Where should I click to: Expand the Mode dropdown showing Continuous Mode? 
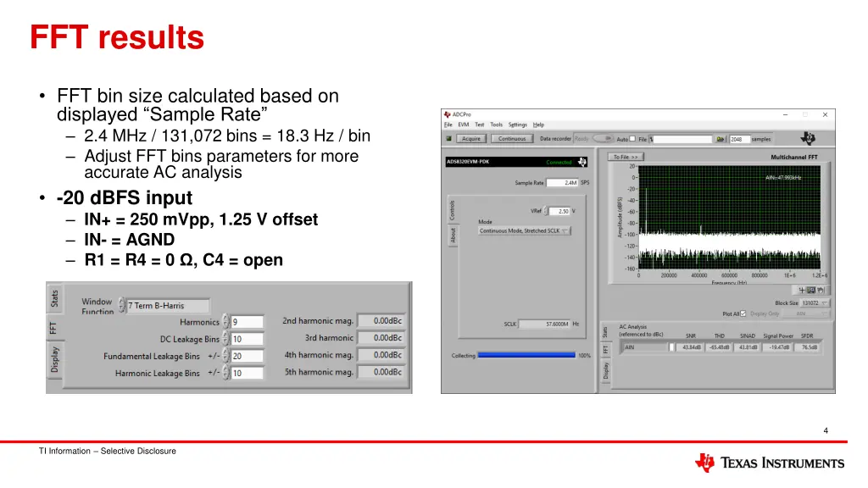pos(525,230)
